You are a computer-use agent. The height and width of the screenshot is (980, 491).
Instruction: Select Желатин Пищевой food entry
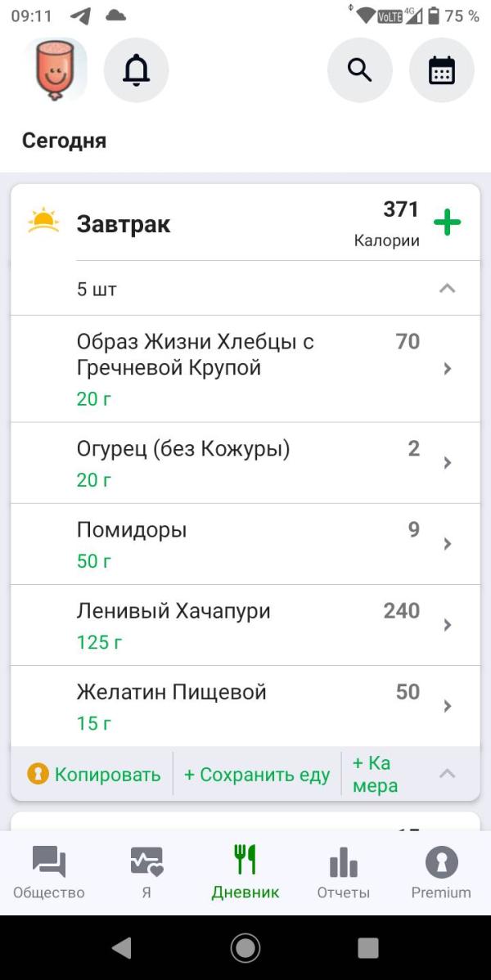(x=245, y=706)
